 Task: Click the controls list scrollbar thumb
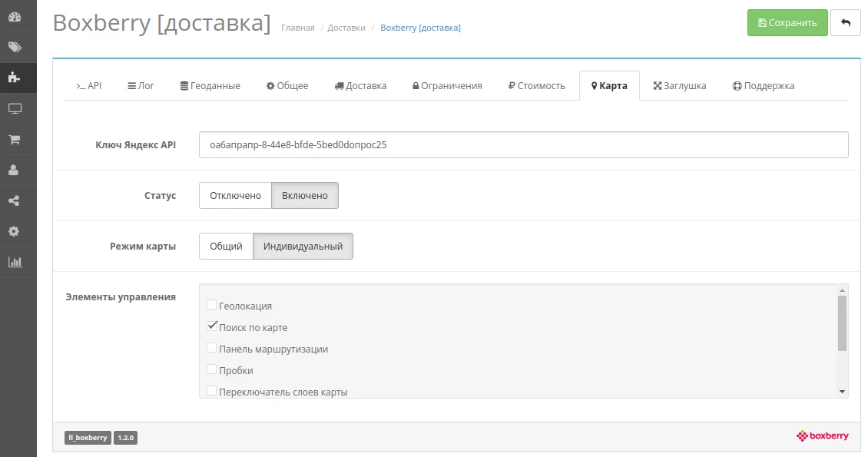coord(842,323)
